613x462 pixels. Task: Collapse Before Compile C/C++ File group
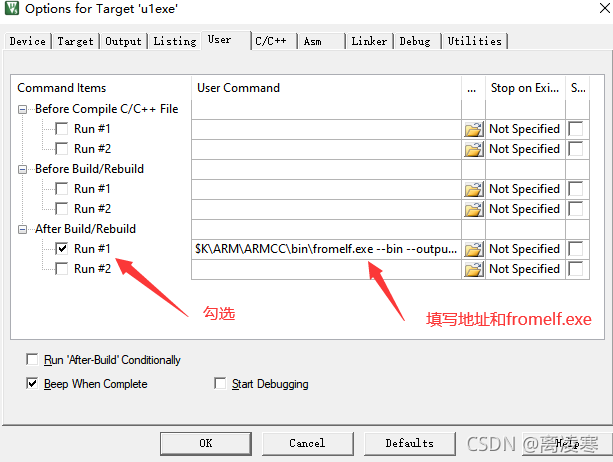(23, 109)
